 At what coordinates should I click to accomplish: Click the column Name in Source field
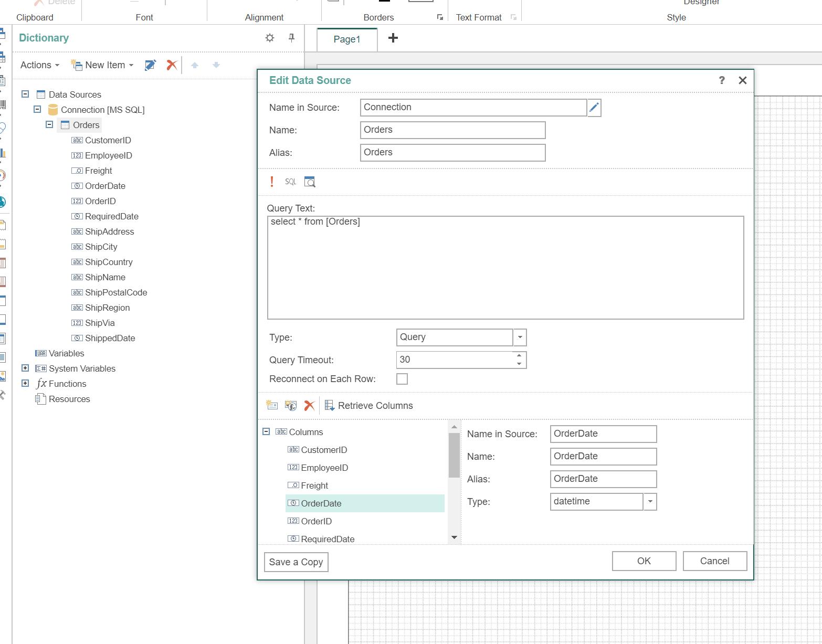pyautogui.click(x=604, y=434)
